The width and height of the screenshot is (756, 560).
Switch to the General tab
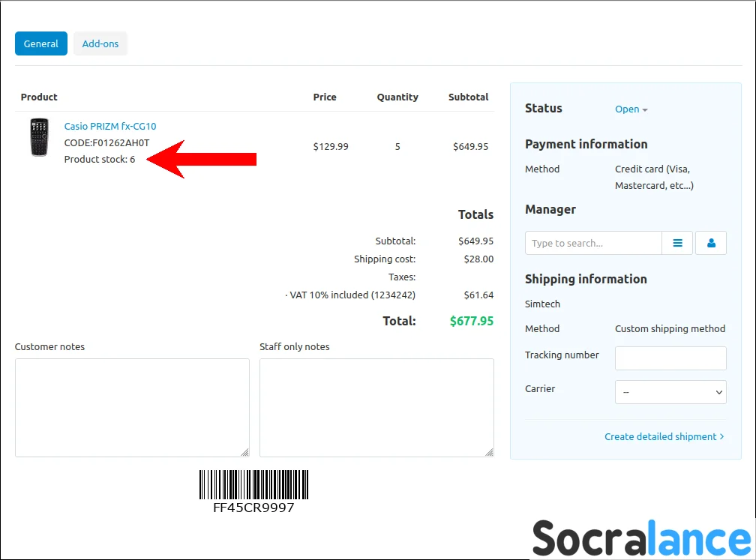41,43
